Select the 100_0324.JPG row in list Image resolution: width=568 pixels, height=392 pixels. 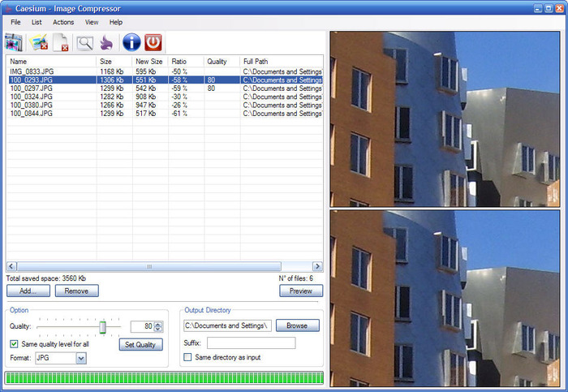[x=165, y=97]
